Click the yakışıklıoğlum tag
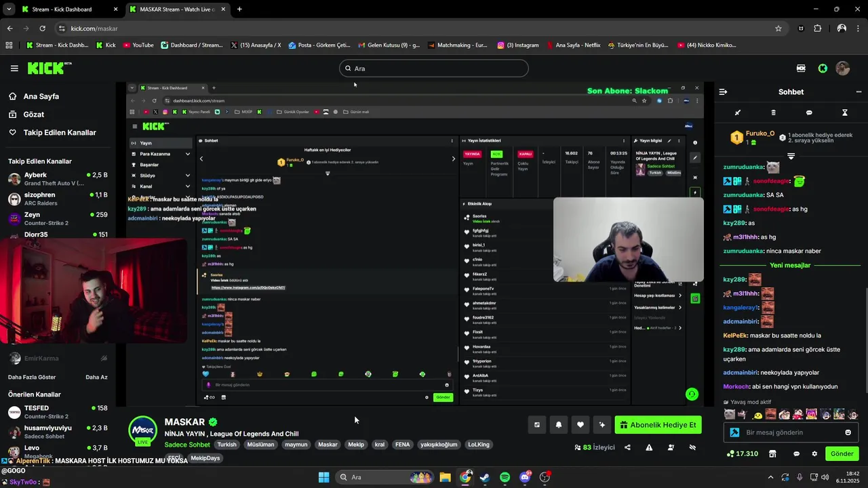Screen dimensions: 868x488 click(439, 445)
